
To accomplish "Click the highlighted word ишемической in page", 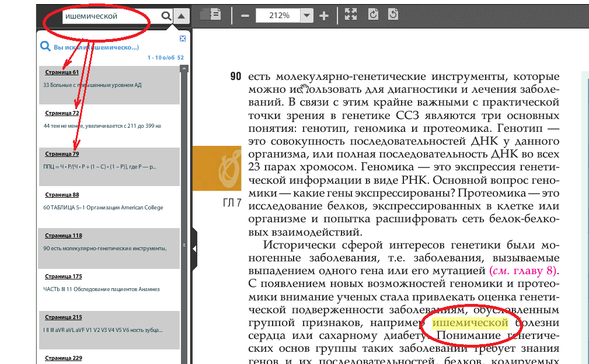I will click(x=470, y=323).
